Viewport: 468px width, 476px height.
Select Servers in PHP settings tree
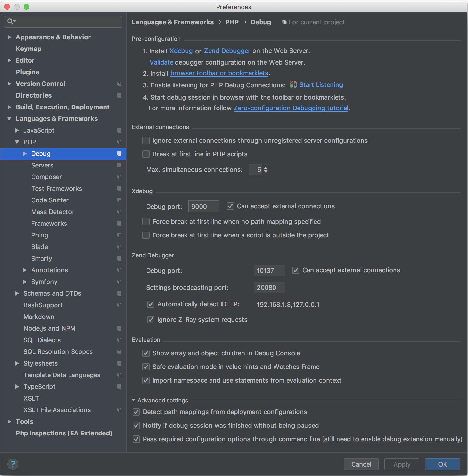[42, 165]
